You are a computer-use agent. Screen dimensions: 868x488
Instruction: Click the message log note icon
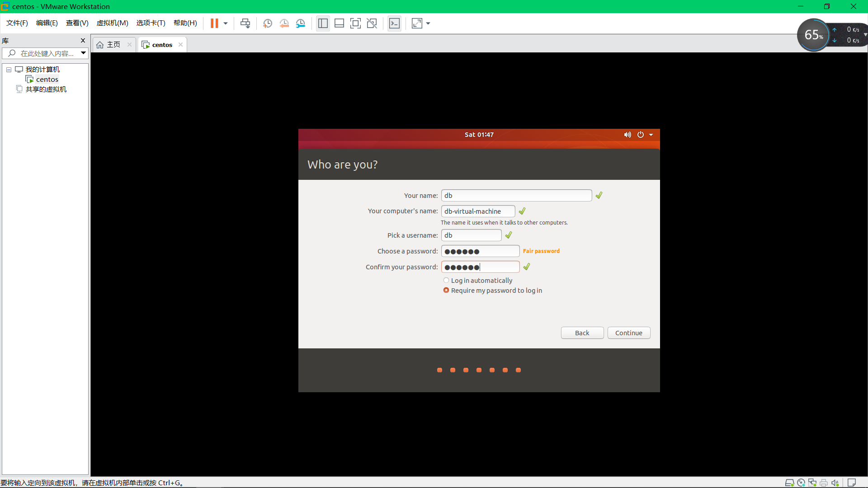pos(852,483)
